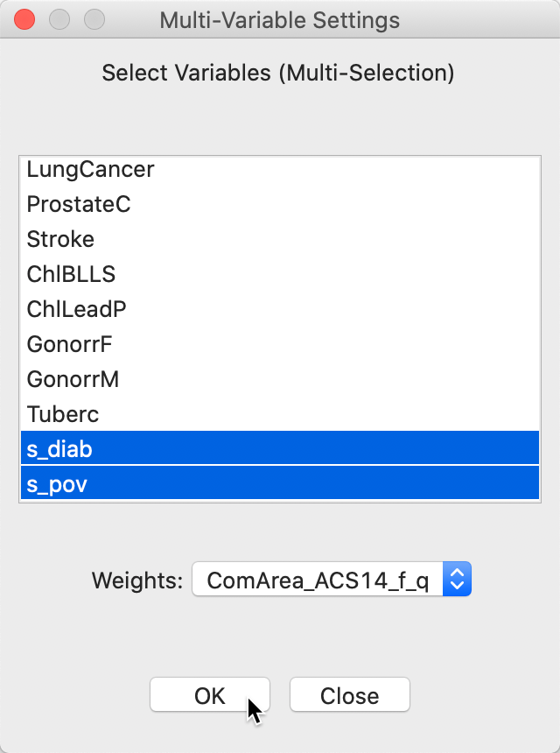Screen dimensions: 560x753
Task: Click the gray minimize window button
Action: click(x=59, y=19)
